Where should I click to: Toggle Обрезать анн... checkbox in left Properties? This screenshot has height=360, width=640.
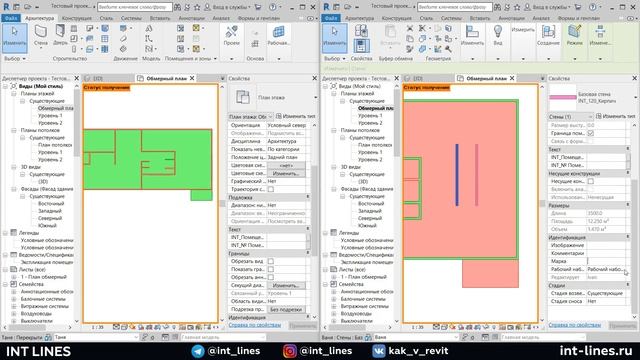tap(271, 277)
